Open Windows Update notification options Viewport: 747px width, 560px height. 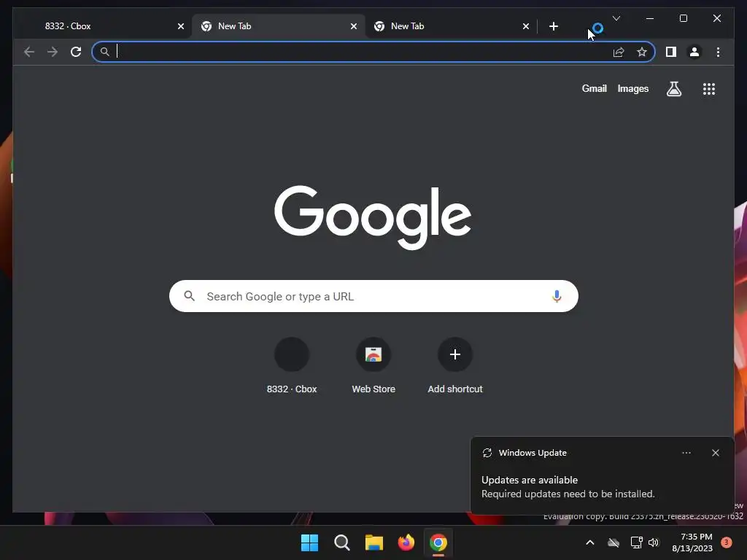click(686, 453)
